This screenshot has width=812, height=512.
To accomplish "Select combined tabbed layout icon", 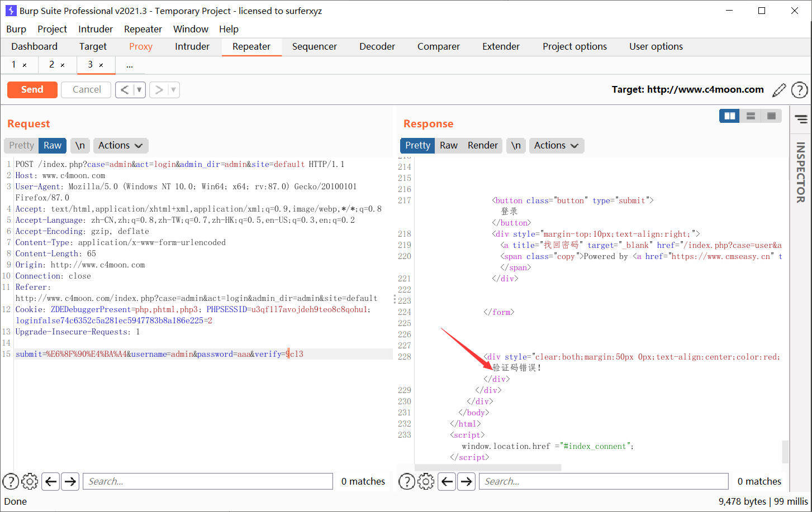I will (x=771, y=116).
